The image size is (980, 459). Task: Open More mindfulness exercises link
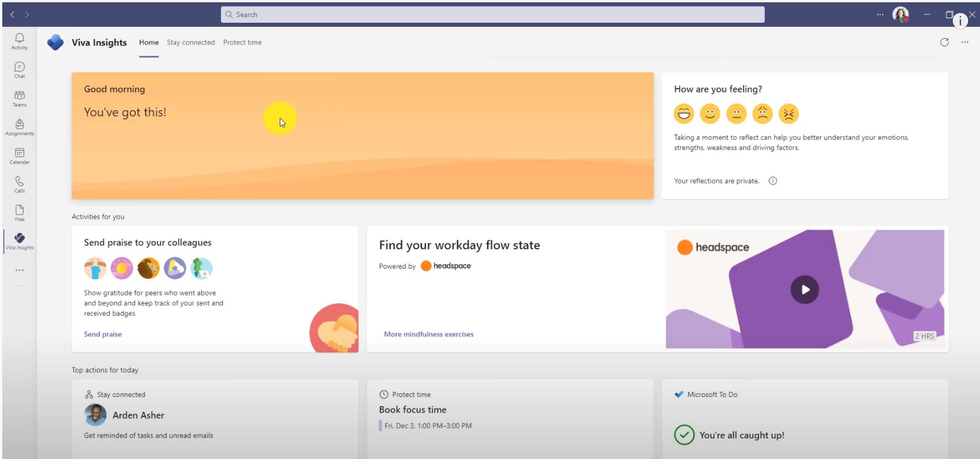point(429,334)
